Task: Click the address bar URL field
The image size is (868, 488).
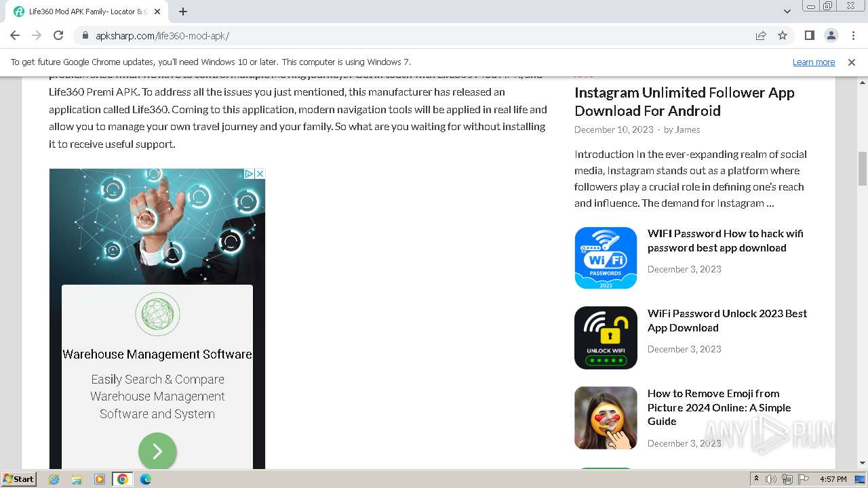Action: [420, 35]
